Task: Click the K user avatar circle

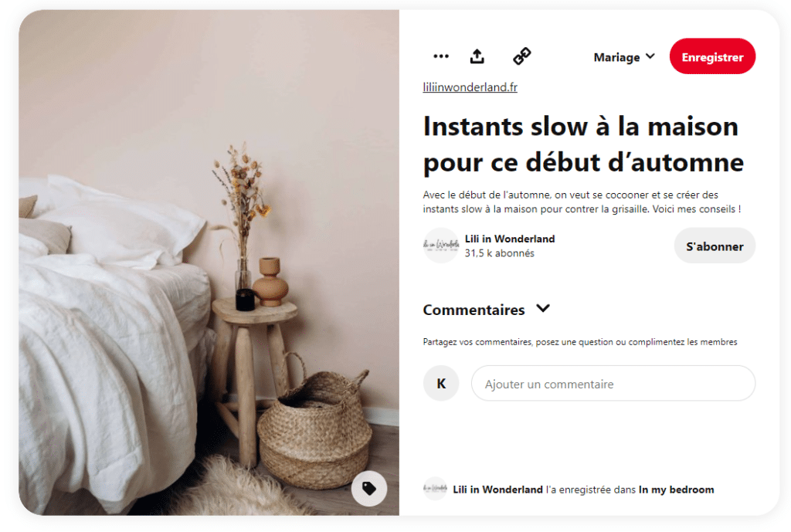Action: point(441,384)
